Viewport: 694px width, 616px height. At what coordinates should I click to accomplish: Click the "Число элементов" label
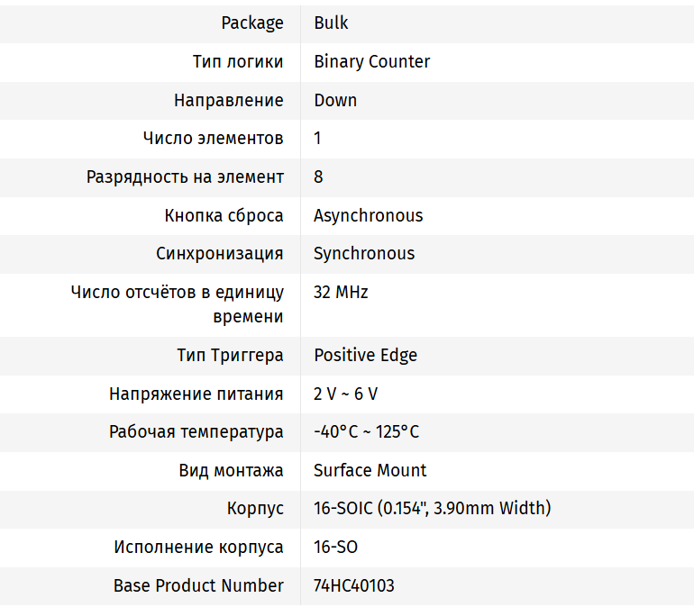pyautogui.click(x=213, y=138)
